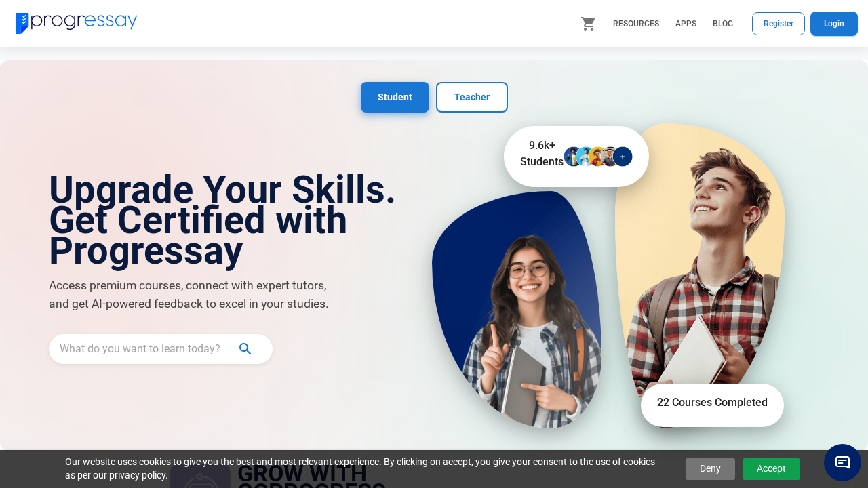Go to the BLOG link
Image resolution: width=868 pixels, height=488 pixels.
click(723, 24)
